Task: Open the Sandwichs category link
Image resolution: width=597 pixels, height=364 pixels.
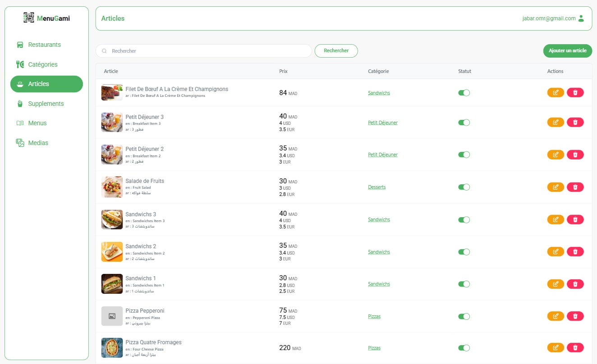Action: point(379,92)
